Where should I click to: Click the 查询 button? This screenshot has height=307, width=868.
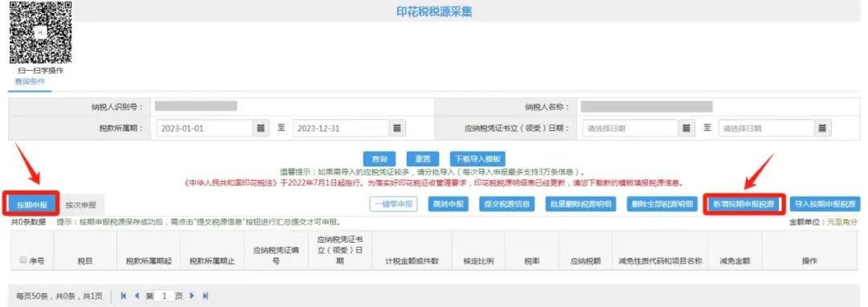(x=379, y=159)
